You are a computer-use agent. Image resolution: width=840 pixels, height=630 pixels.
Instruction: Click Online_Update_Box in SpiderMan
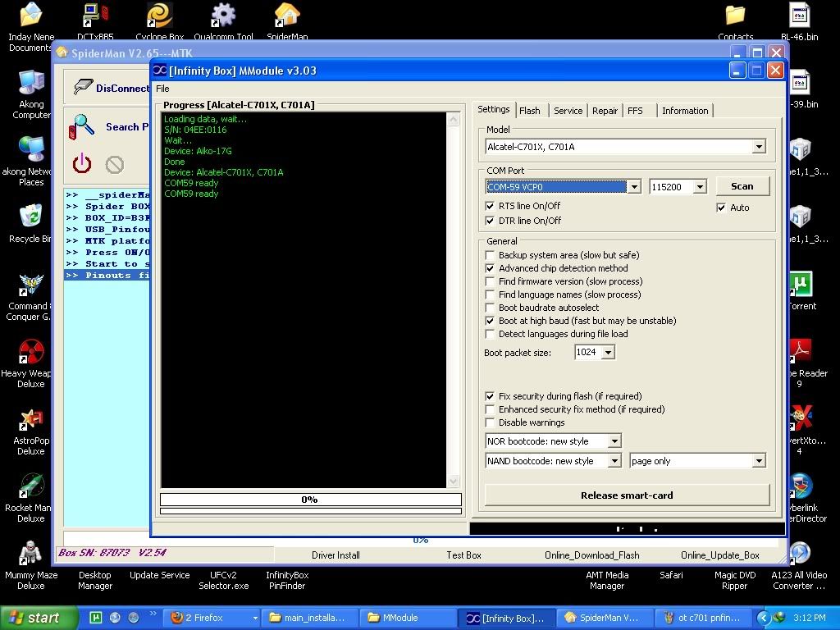pyautogui.click(x=720, y=555)
